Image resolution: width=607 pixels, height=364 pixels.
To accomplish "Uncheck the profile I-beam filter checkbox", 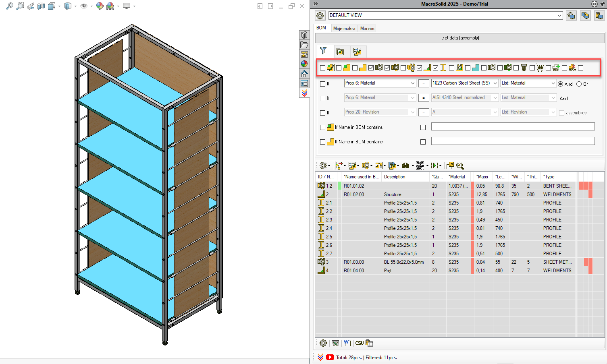I will coord(435,68).
